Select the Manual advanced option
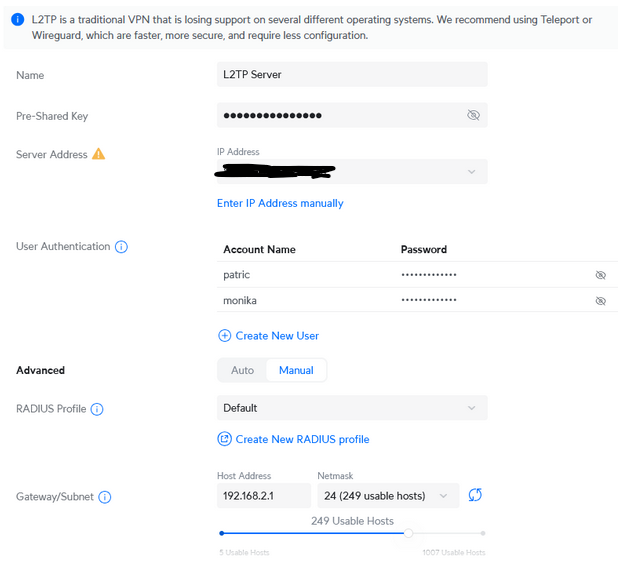 coord(296,370)
